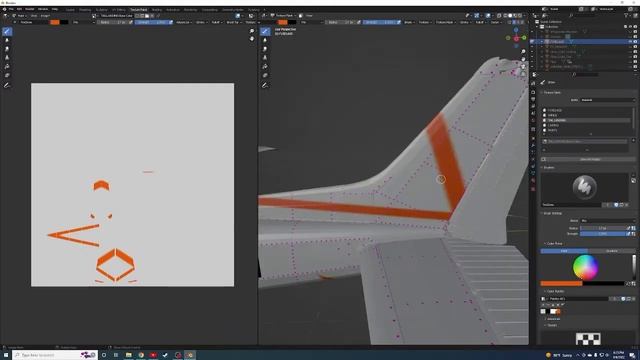
Task: Open image with the folder icon in image header
Action: (147, 16)
